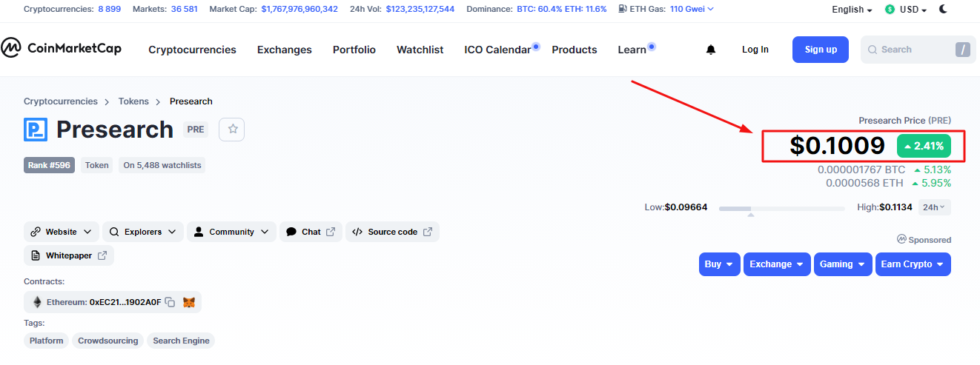Image resolution: width=980 pixels, height=365 pixels.
Task: Open the notifications bell
Action: (711, 50)
